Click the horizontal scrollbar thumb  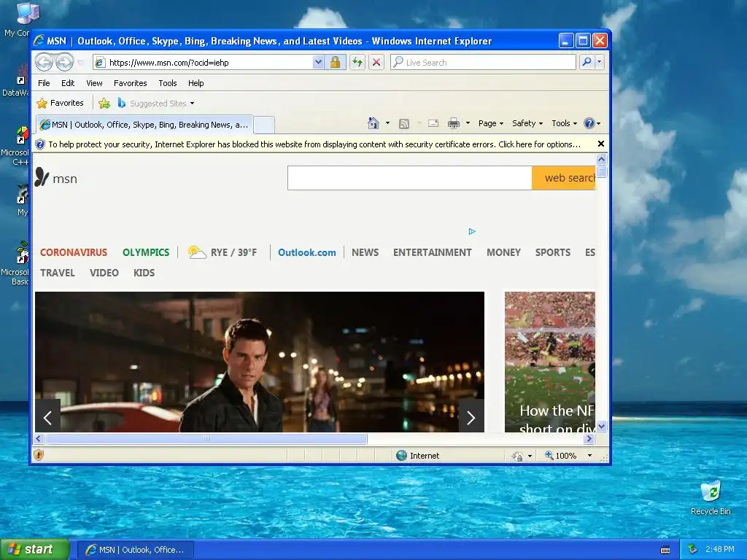[x=206, y=438]
